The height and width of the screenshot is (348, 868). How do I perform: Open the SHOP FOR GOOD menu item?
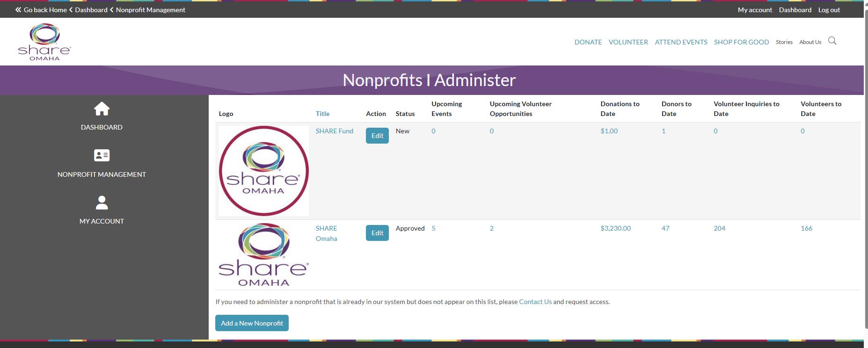click(741, 42)
